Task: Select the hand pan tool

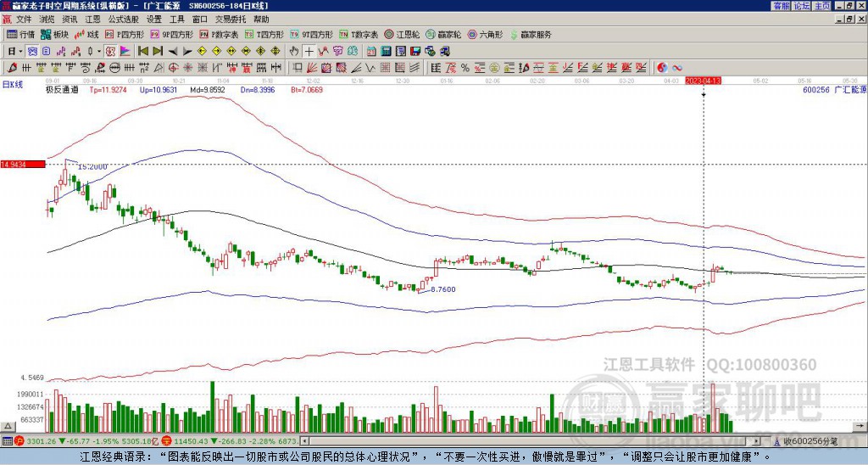Action: pyautogui.click(x=294, y=52)
